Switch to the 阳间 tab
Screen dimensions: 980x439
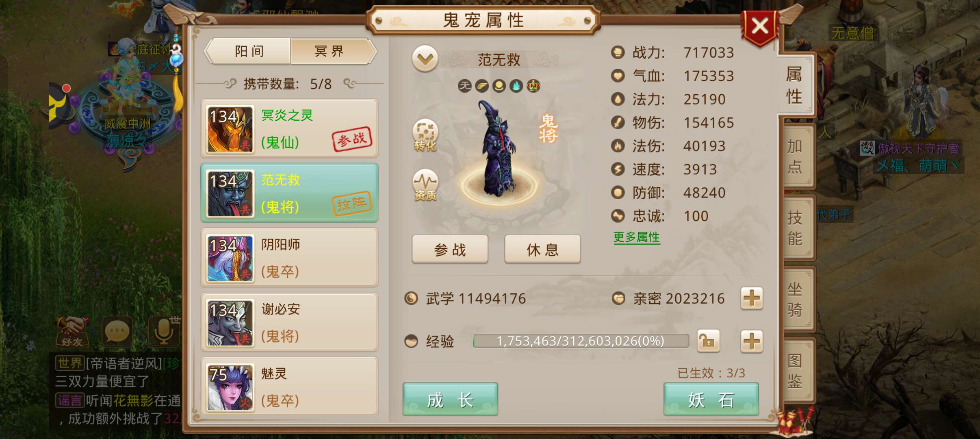(249, 51)
